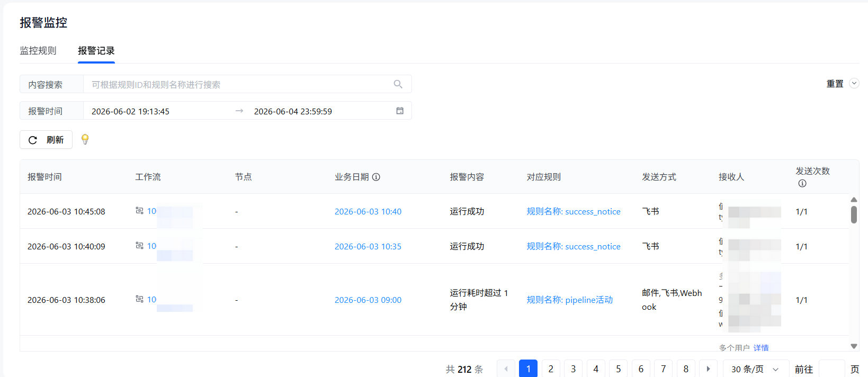The width and height of the screenshot is (868, 377).
Task: Click the 刷新 refresh button
Action: click(x=46, y=140)
